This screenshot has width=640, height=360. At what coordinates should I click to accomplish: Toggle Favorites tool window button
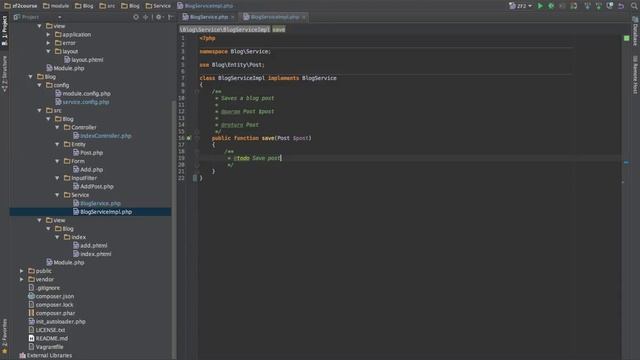point(4,336)
